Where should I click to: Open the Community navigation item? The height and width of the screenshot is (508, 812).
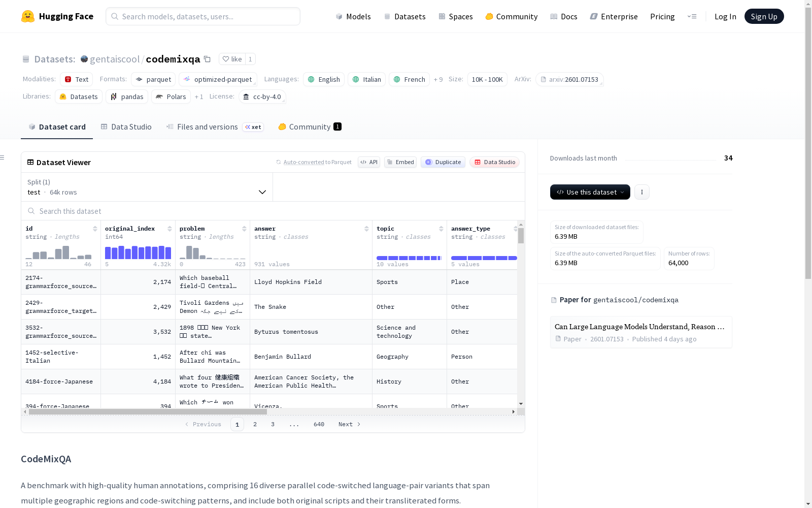[x=512, y=16]
